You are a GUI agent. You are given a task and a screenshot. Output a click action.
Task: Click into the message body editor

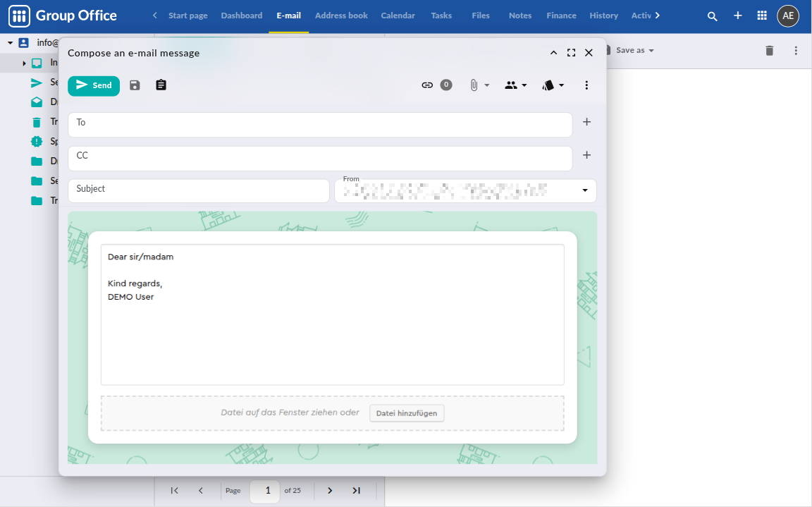coord(333,315)
